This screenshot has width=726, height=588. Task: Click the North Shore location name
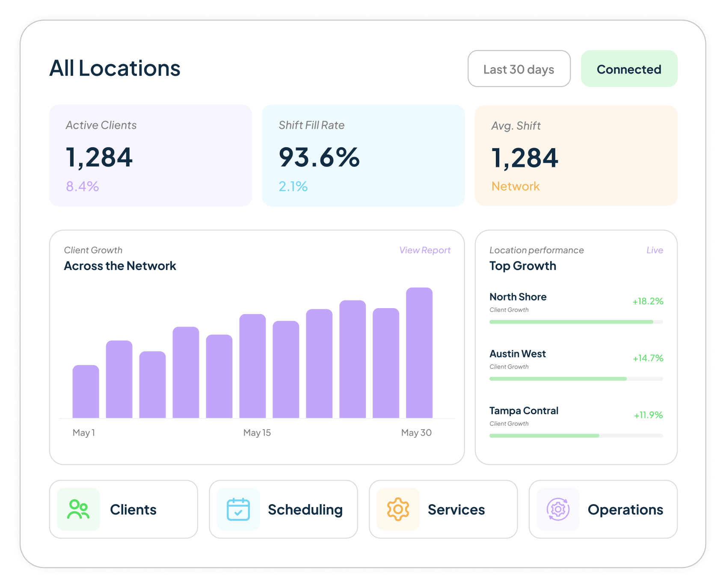[x=518, y=297]
